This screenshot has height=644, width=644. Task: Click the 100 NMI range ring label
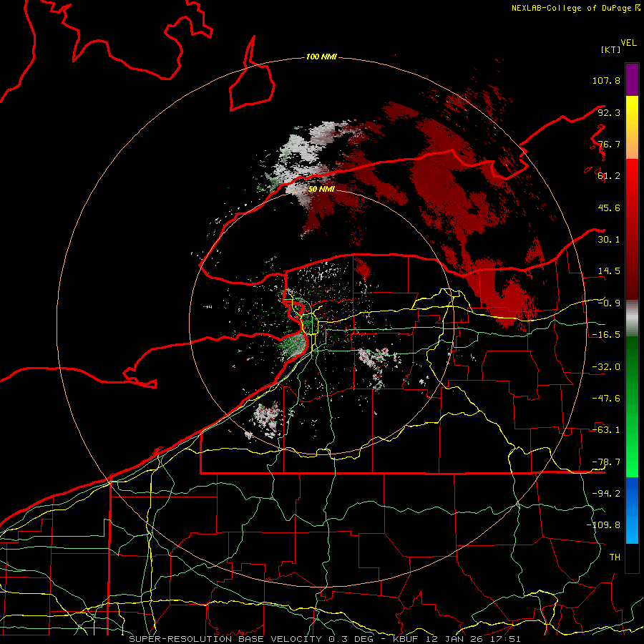tap(321, 57)
